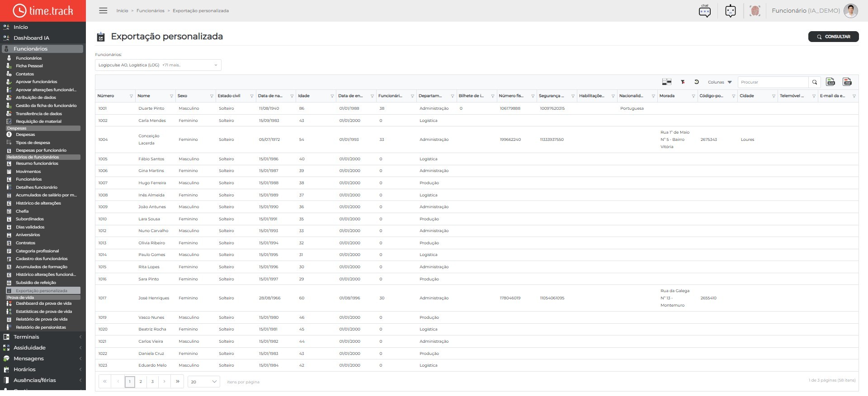This screenshot has width=868, height=396.
Task: Click the reset/refresh circular arrow icon
Action: [x=697, y=82]
